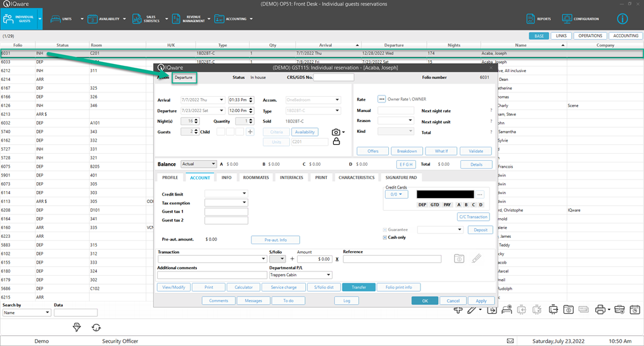
Task: Open the Credit Cards 0/0 dropdown
Action: (396, 195)
